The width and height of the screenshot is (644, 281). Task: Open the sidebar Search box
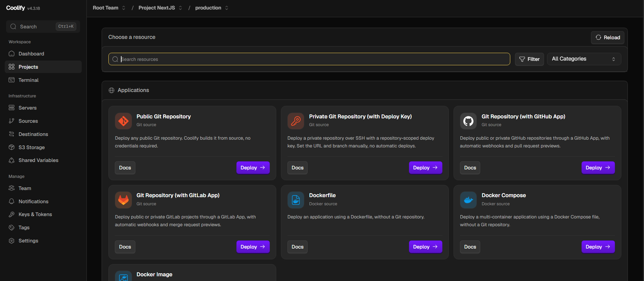tap(43, 26)
